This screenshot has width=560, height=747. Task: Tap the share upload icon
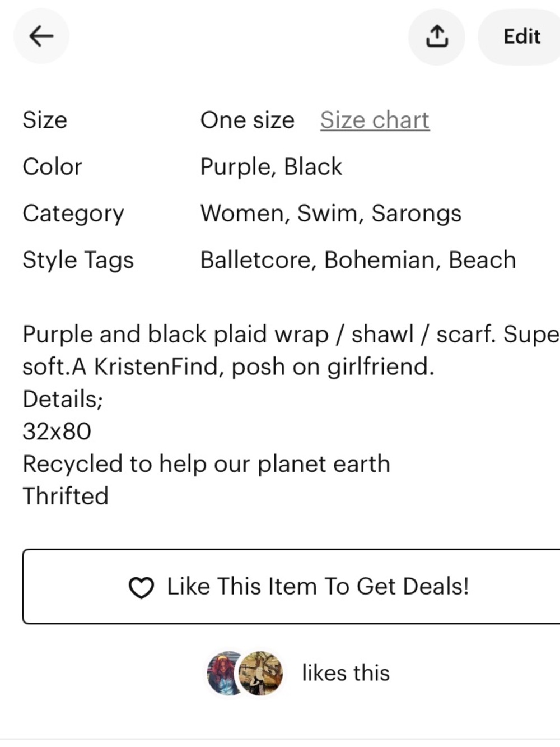click(x=437, y=36)
